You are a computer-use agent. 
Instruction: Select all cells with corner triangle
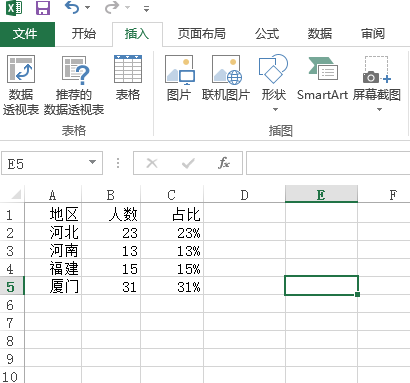pos(15,194)
